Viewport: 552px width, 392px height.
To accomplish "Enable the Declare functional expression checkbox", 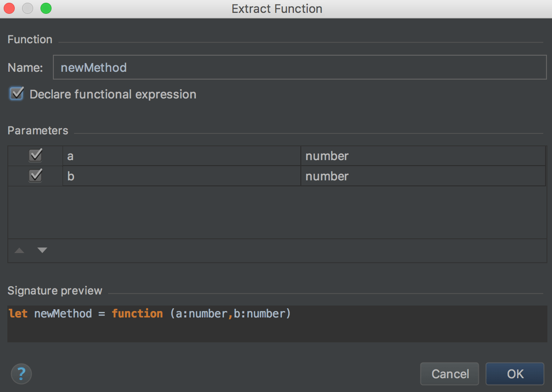I will coord(16,94).
